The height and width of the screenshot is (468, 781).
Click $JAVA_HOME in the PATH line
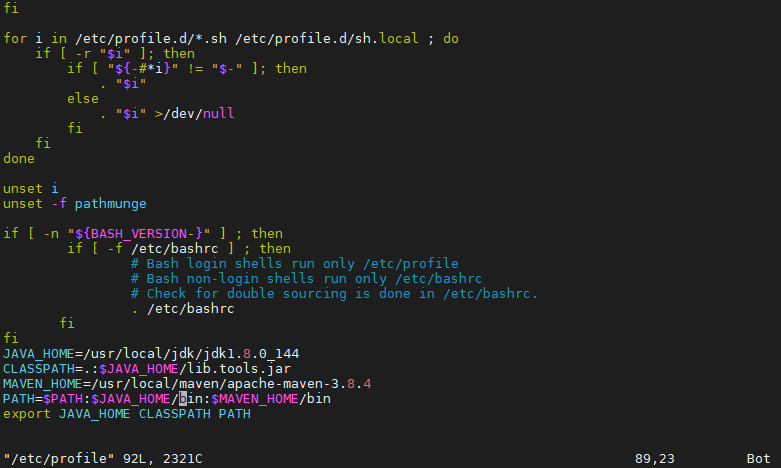point(131,399)
